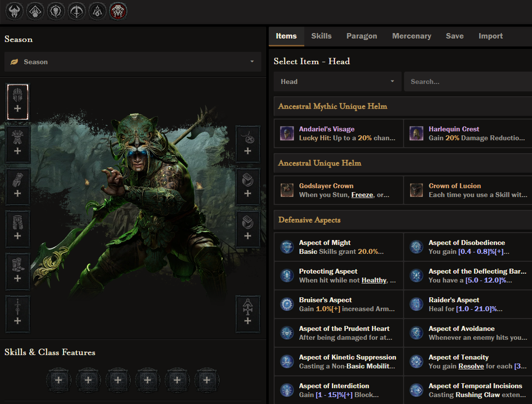
Task: Open the Mercenary tab
Action: [411, 36]
